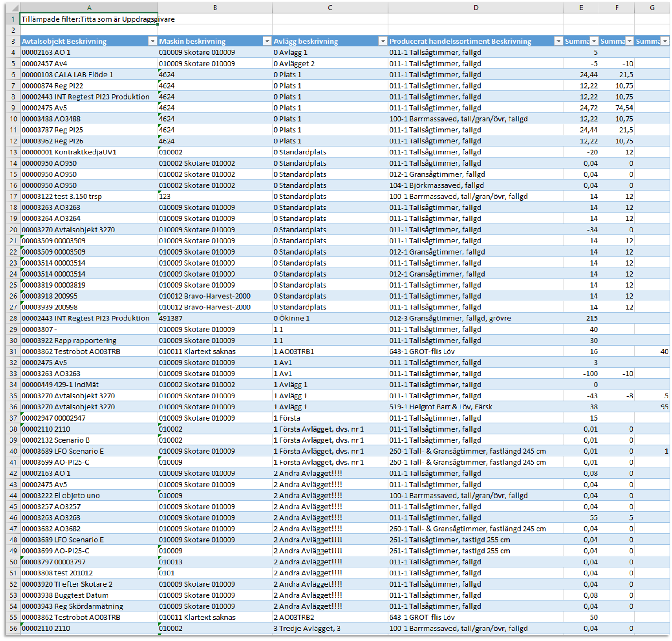
Task: Select cell '00003222 El objeto uno'
Action: [x=89, y=495]
